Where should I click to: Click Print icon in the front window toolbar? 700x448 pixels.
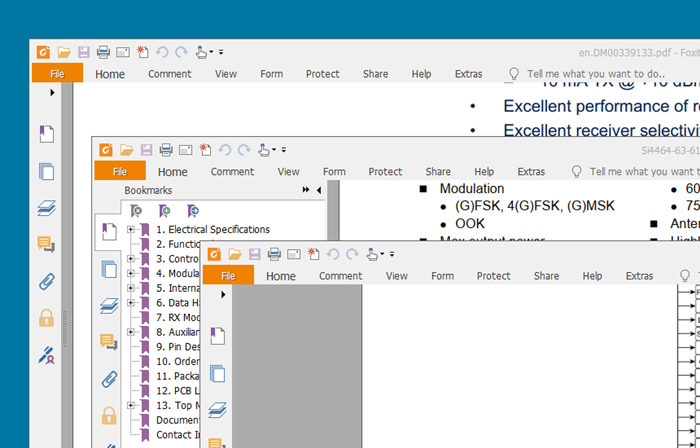tap(274, 254)
